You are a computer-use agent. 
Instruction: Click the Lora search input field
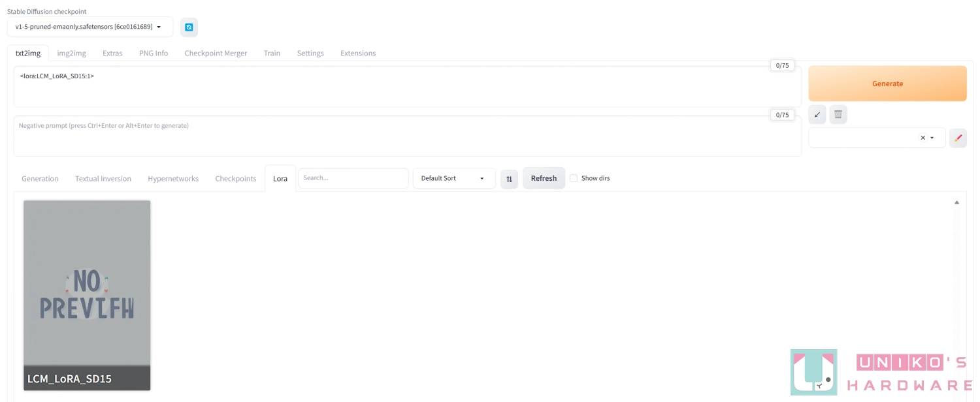pos(353,178)
